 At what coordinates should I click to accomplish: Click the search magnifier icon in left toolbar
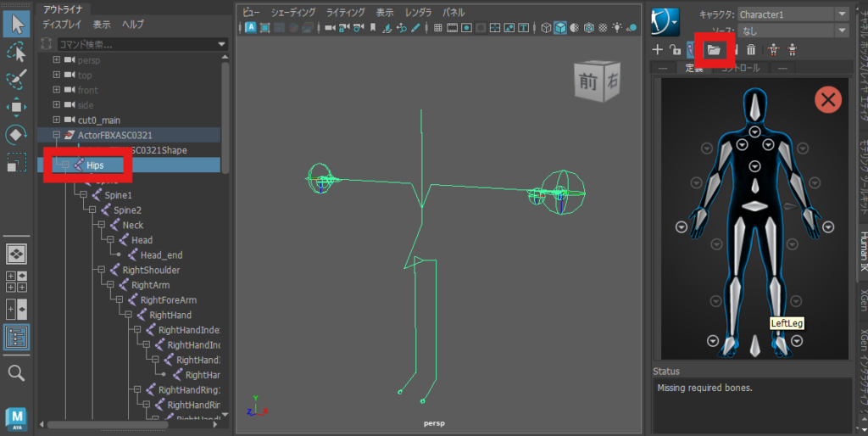pos(17,372)
